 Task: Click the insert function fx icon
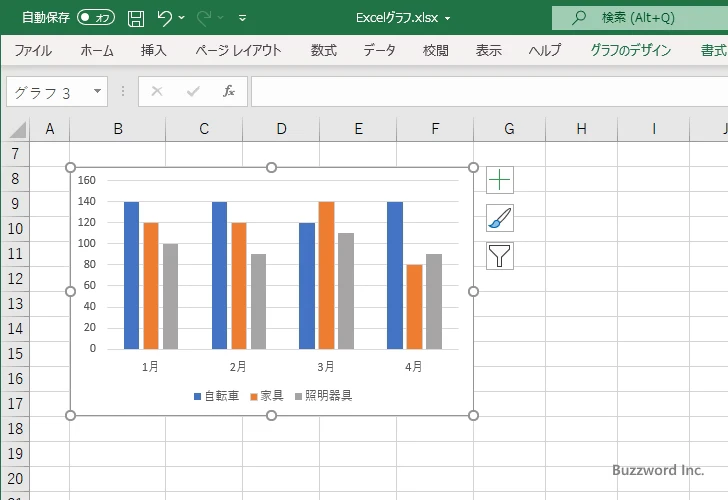click(228, 92)
